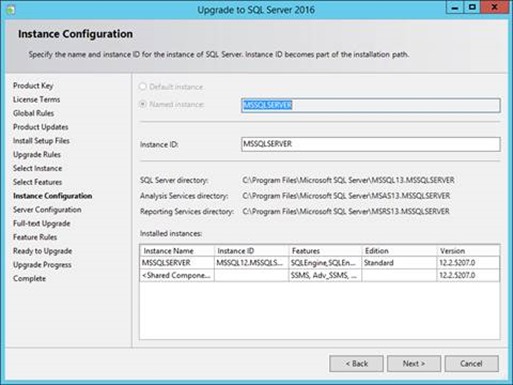Go to the Full-text Upgrade step

click(x=42, y=223)
